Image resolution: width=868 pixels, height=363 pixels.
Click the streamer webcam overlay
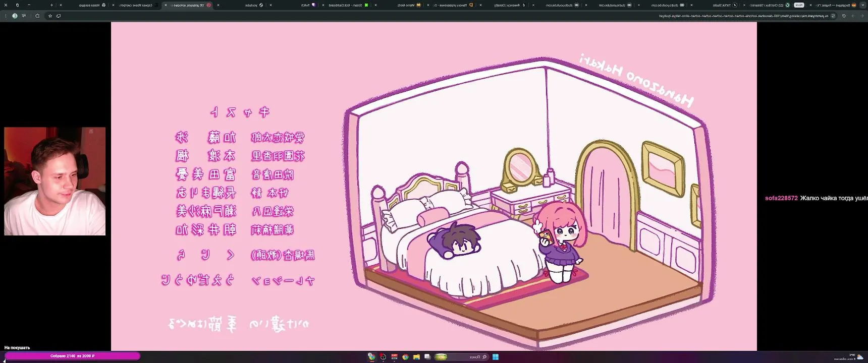pyautogui.click(x=55, y=181)
